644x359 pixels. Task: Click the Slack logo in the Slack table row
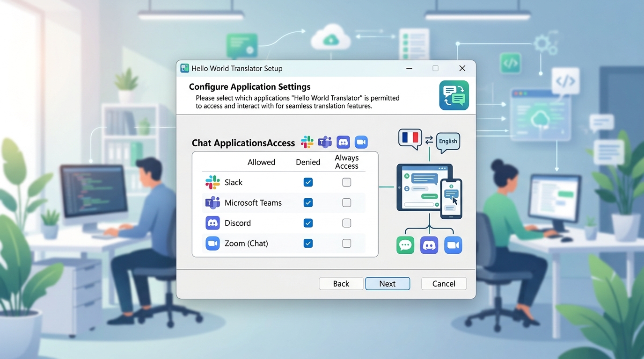(212, 182)
